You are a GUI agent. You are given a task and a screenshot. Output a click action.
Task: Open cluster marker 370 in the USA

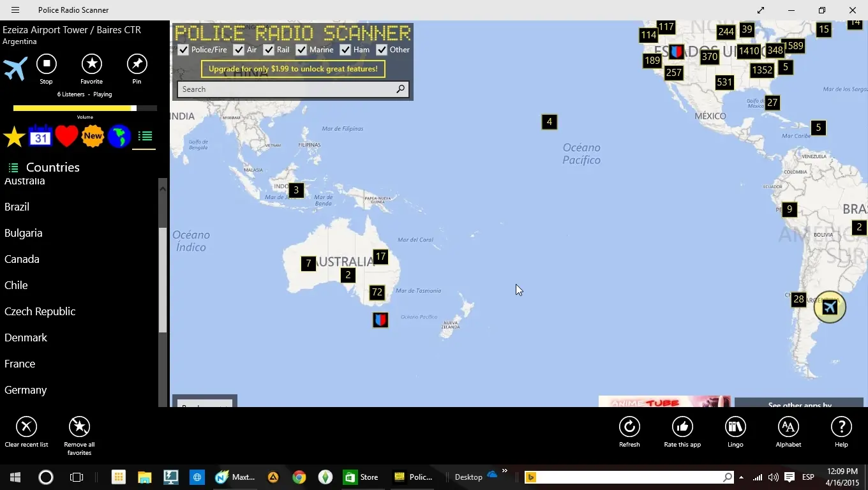(709, 56)
